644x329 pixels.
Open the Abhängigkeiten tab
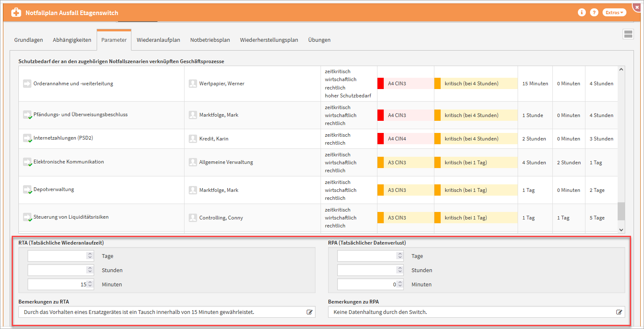[72, 40]
